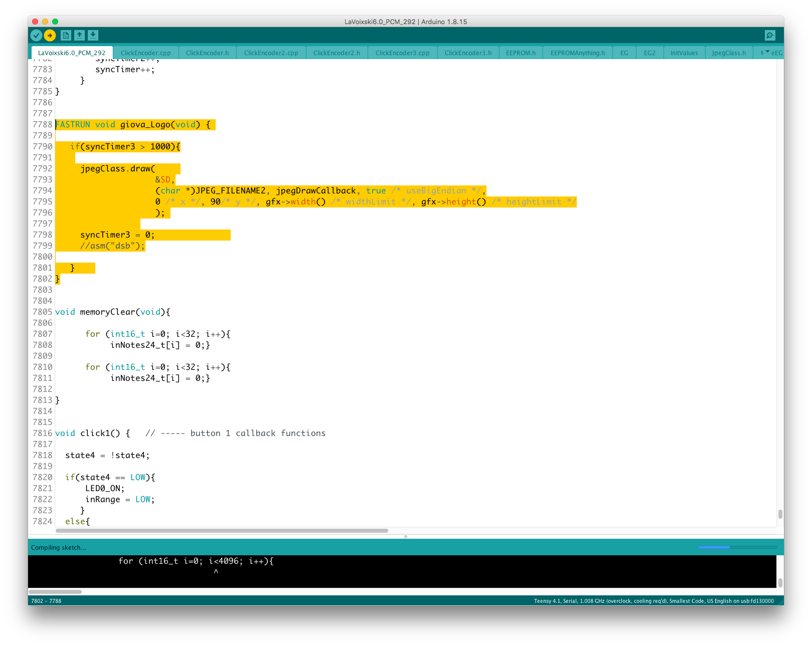Viewport: 812px width, 646px height.
Task: Click the Verify checkmark button
Action: (x=36, y=36)
